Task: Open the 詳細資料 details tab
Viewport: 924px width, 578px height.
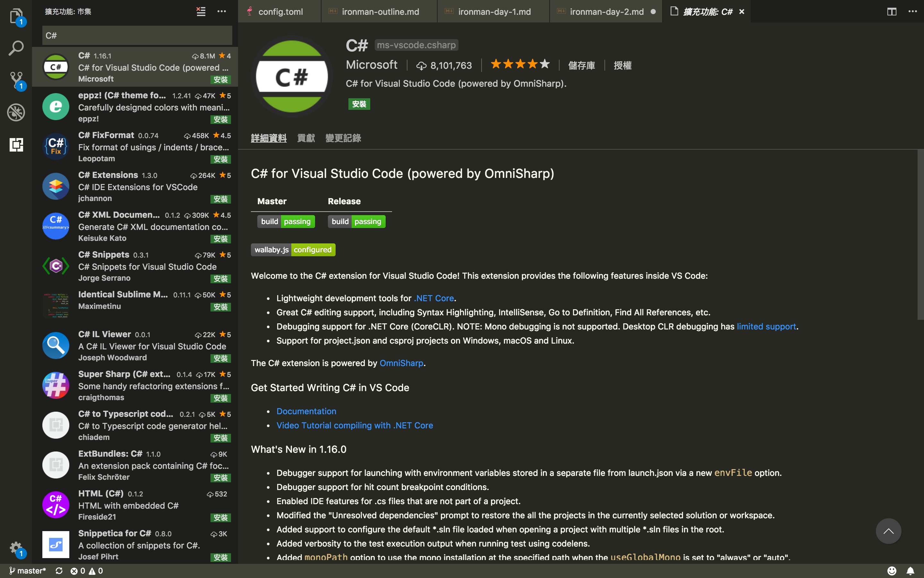Action: tap(269, 138)
